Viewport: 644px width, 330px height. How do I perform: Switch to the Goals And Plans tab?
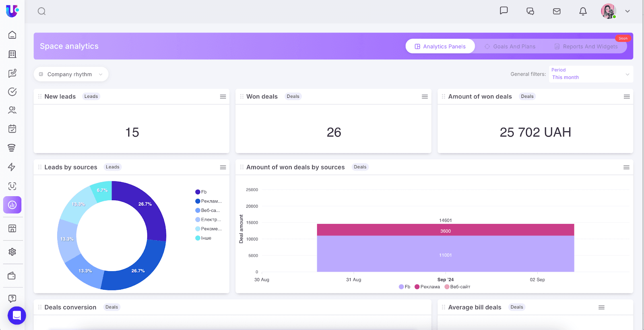click(510, 46)
